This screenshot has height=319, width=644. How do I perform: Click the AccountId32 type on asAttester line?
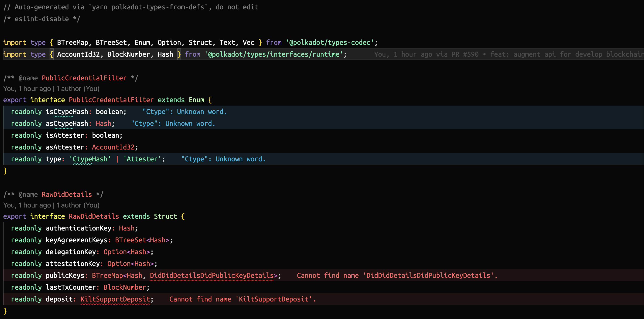pos(113,147)
